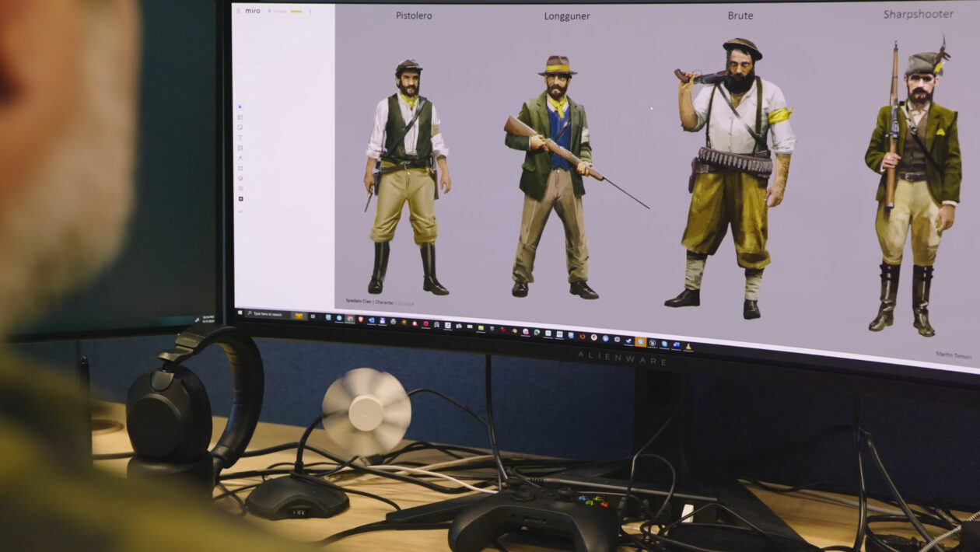Click the Undo arrow in Miro toolbar
980x552 pixels.
(x=240, y=211)
